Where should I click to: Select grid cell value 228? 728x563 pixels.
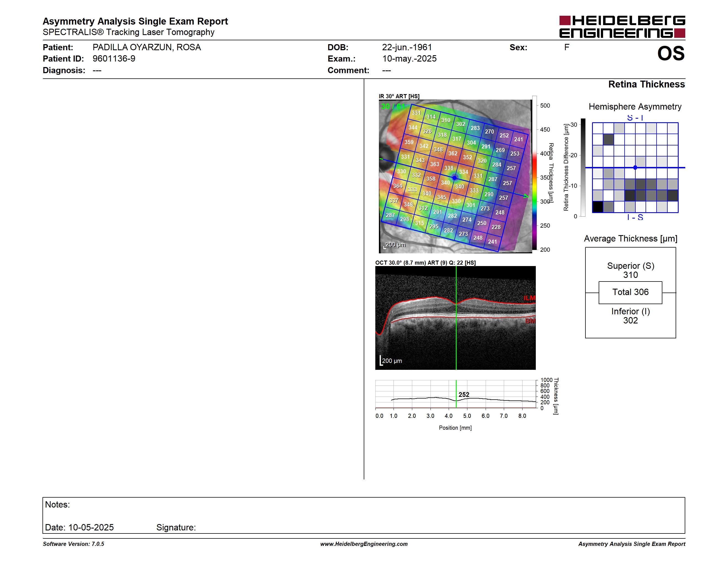[496, 227]
